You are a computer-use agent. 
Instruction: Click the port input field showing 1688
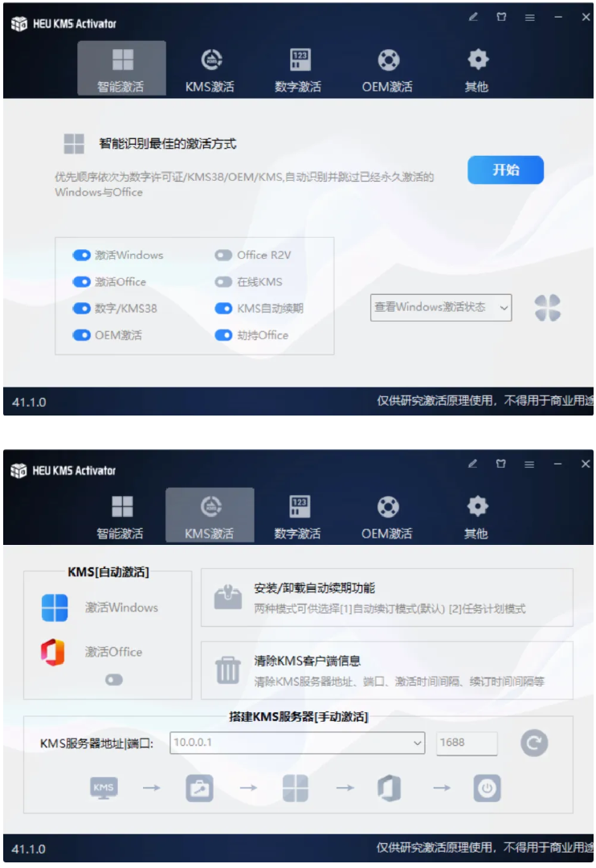[466, 743]
